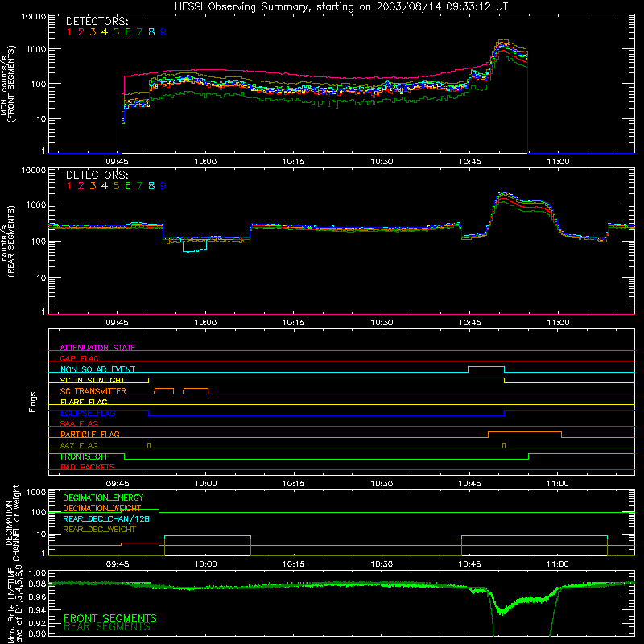Click the 10000 y-axis value on the front-segments plot
This screenshot has width=644, height=644.
click(34, 16)
